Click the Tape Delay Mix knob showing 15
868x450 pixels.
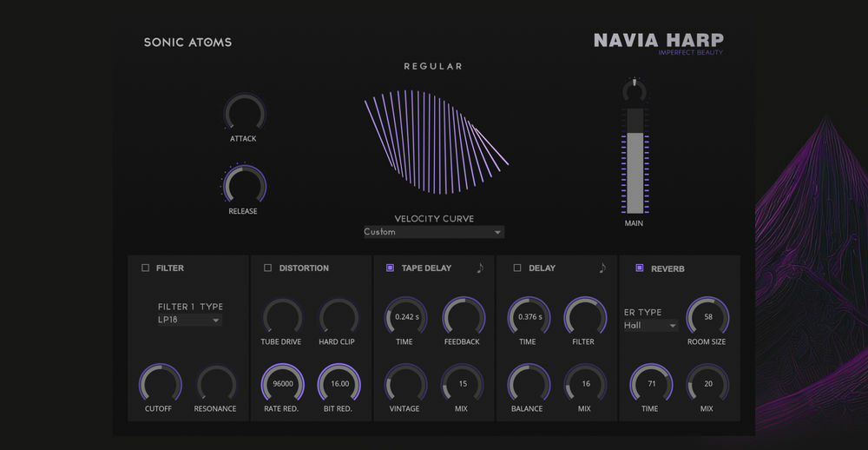463,383
